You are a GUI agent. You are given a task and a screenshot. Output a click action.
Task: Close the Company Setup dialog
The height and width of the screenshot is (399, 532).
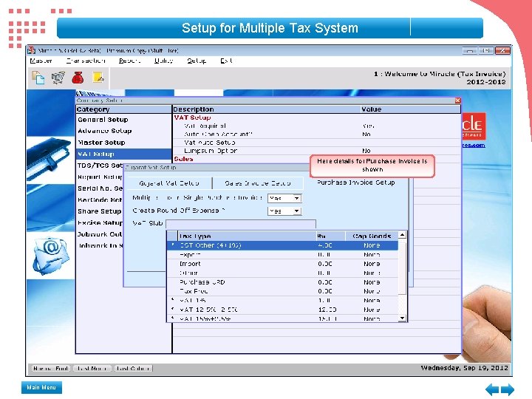pos(457,100)
